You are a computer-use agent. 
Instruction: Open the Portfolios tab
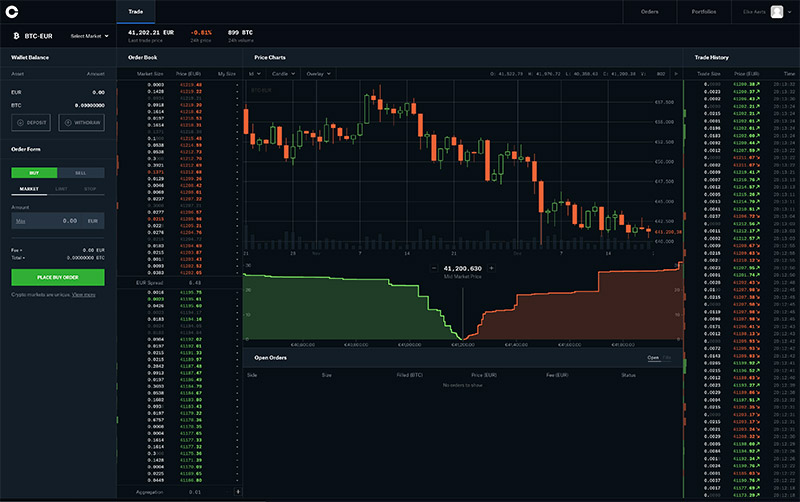(704, 11)
